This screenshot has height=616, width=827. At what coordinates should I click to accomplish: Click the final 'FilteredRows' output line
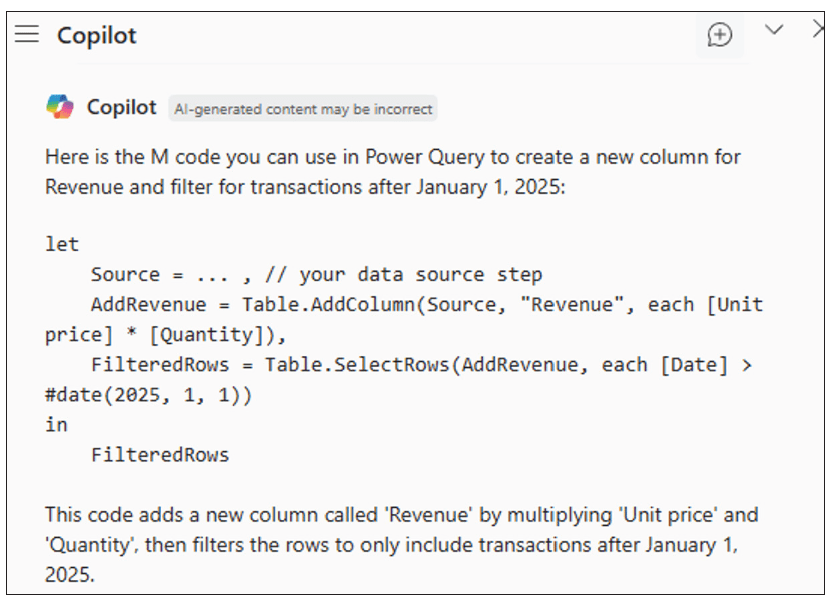pyautogui.click(x=160, y=454)
